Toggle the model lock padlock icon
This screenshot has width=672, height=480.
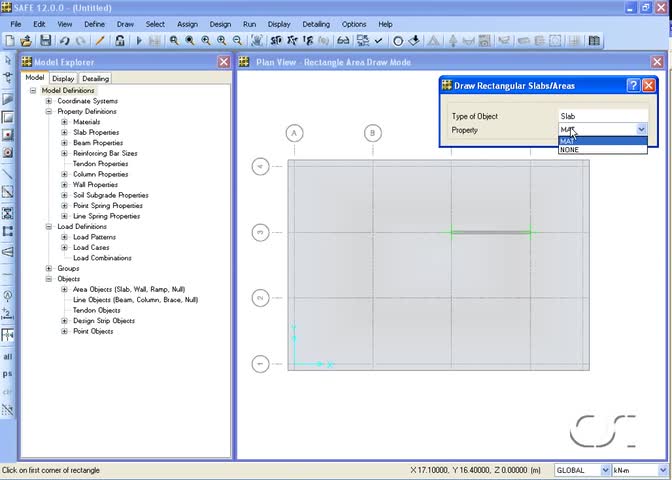120,41
